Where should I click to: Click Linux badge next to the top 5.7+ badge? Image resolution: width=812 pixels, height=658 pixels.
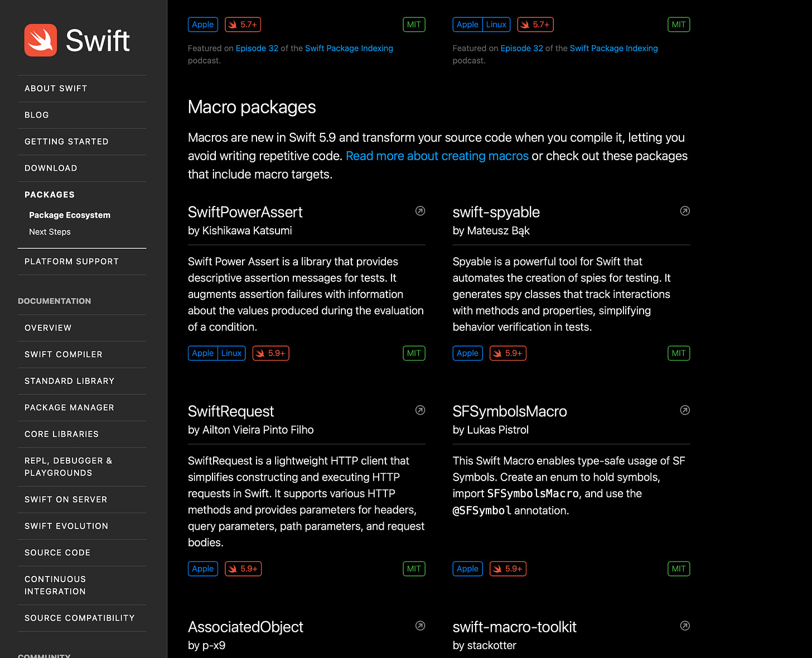click(496, 25)
